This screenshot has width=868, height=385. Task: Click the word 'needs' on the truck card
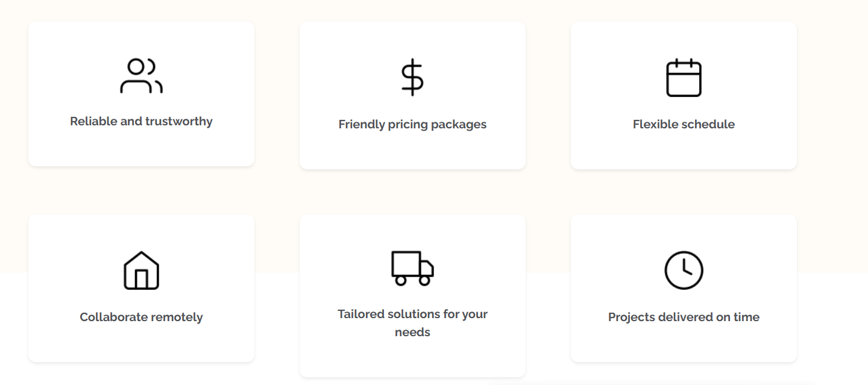412,333
